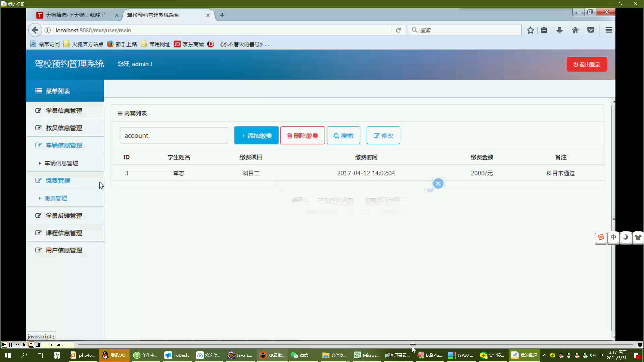Expand 用户信息管理 in the sidebar
Viewport: 644px width, 362px height.
(x=65, y=250)
